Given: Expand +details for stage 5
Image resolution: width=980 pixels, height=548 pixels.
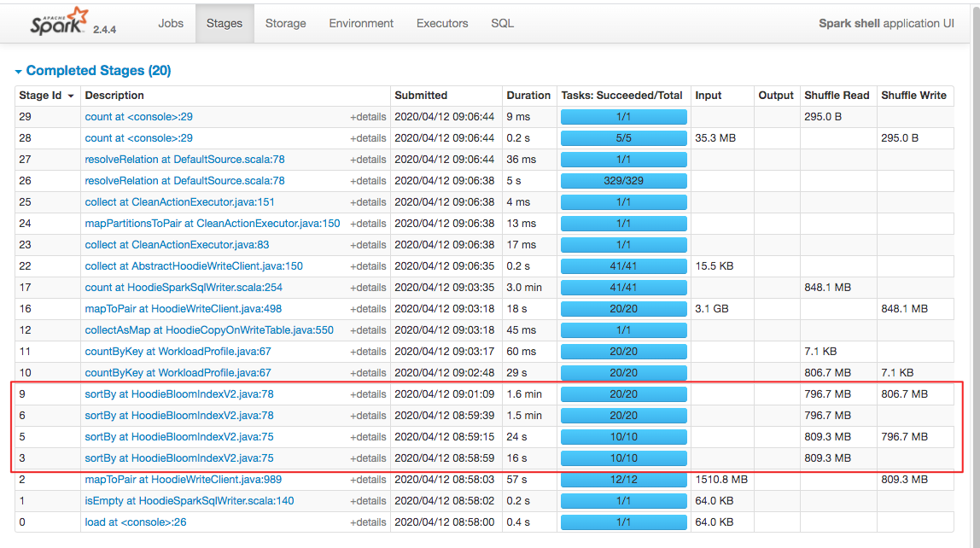Looking at the screenshot, I should [x=367, y=437].
